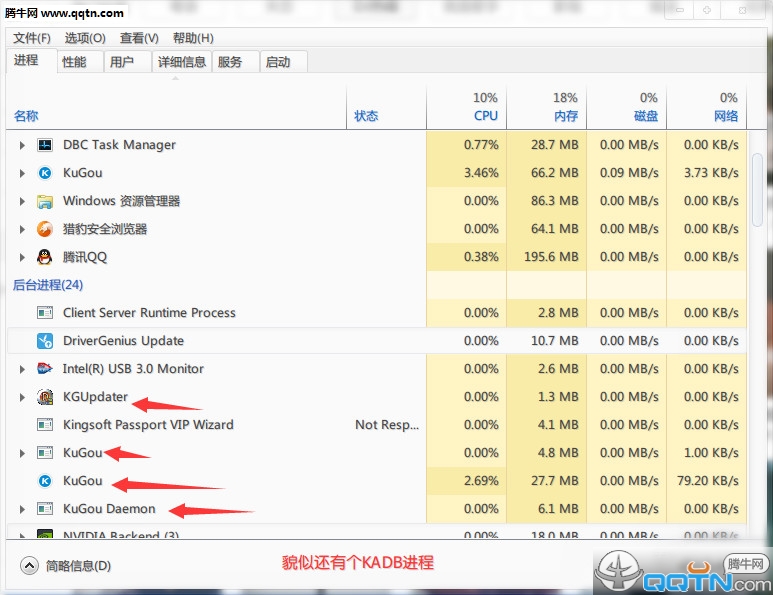Screen dimensions: 773x595
Task: Click the 1.00 KB/s network value
Action: click(x=711, y=453)
